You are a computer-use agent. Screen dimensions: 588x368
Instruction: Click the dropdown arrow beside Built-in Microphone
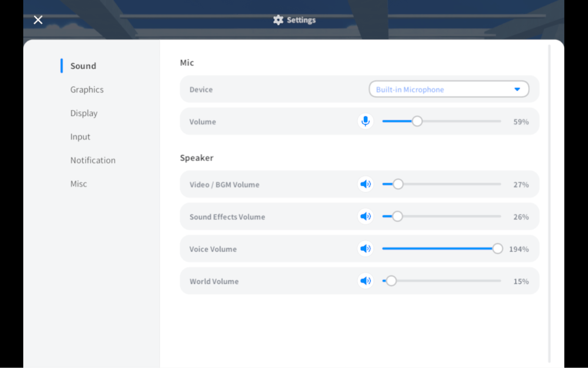tap(517, 89)
